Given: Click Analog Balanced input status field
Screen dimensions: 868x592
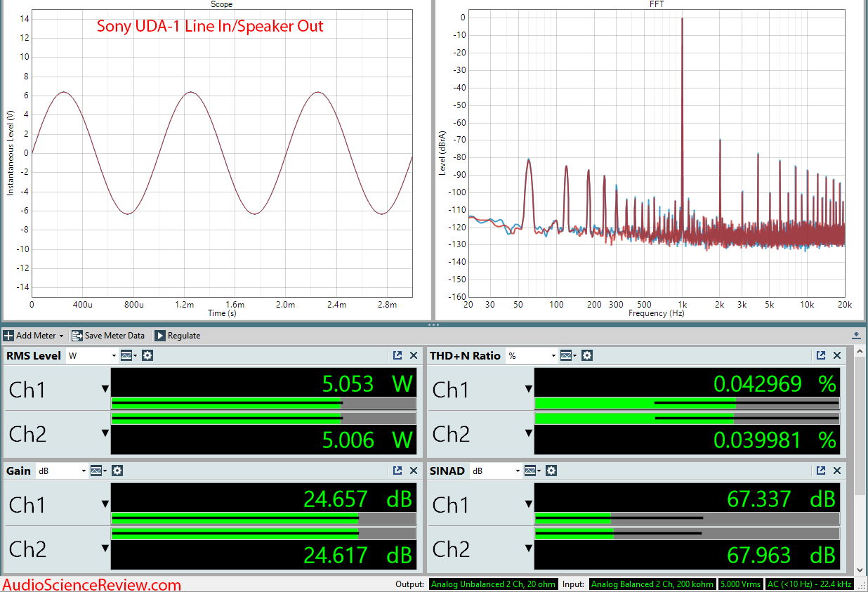Looking at the screenshot, I should tap(652, 584).
